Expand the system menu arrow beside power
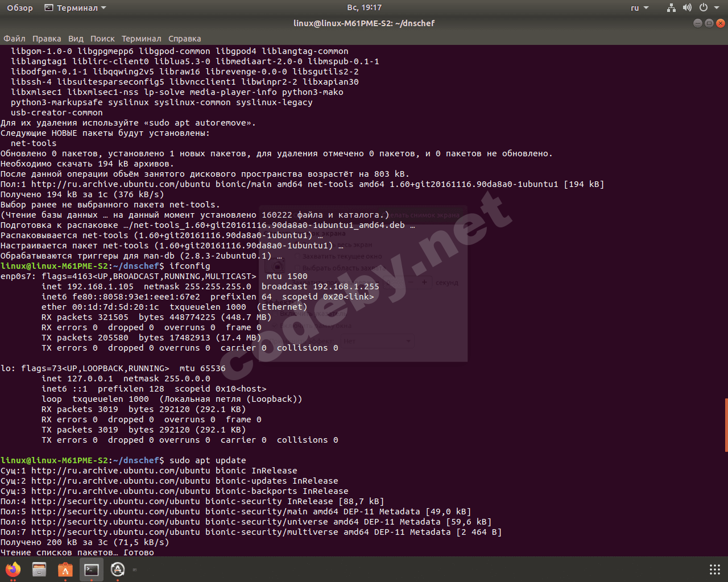728x582 pixels. pos(717,8)
